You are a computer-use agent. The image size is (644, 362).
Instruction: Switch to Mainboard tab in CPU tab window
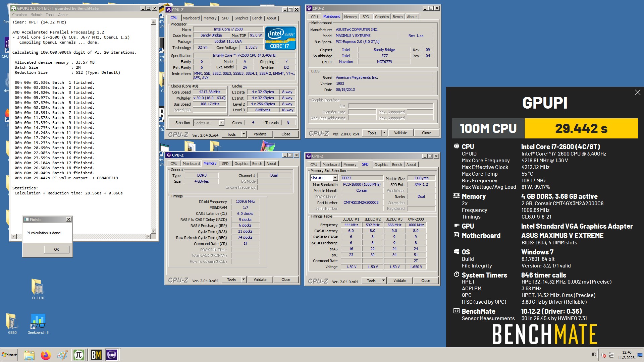coord(191,18)
